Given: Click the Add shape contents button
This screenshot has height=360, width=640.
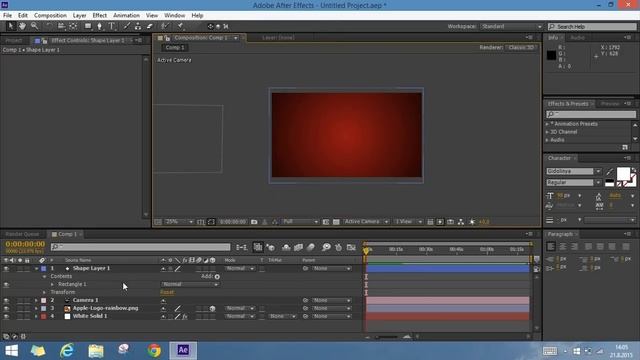Looking at the screenshot, I should point(217,276).
